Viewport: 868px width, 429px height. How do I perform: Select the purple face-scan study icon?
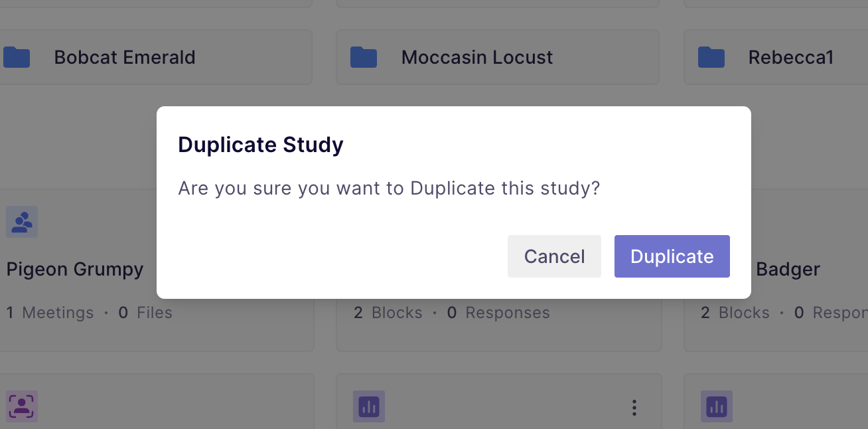[22, 406]
